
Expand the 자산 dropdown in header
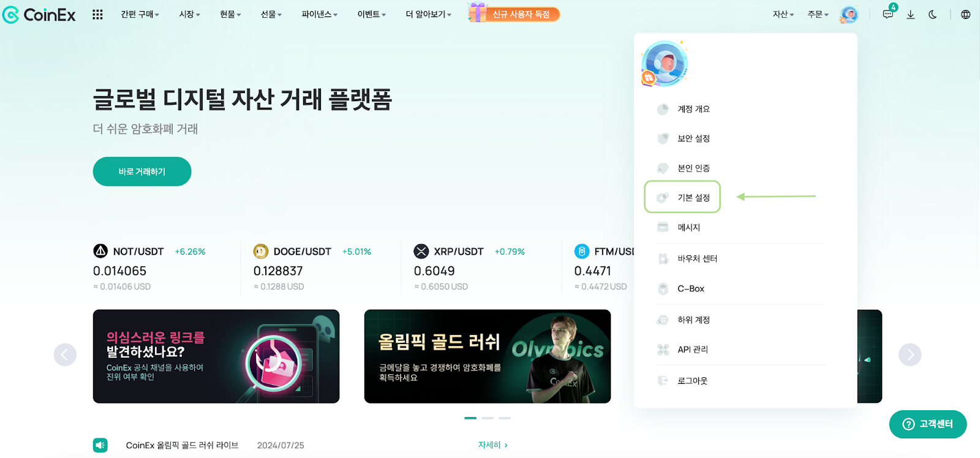coord(783,15)
